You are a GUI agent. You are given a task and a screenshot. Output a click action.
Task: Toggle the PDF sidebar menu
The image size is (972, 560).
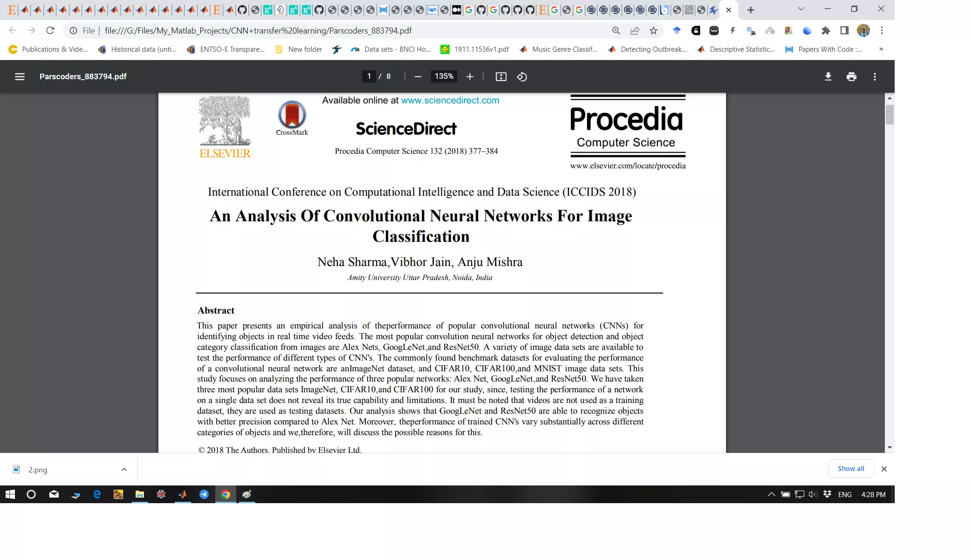(20, 76)
